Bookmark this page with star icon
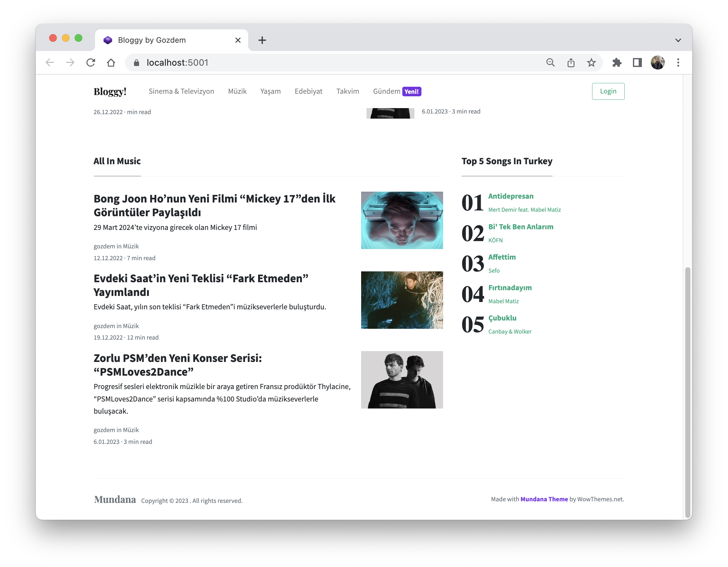Screen dimensions: 728x567 (x=591, y=63)
